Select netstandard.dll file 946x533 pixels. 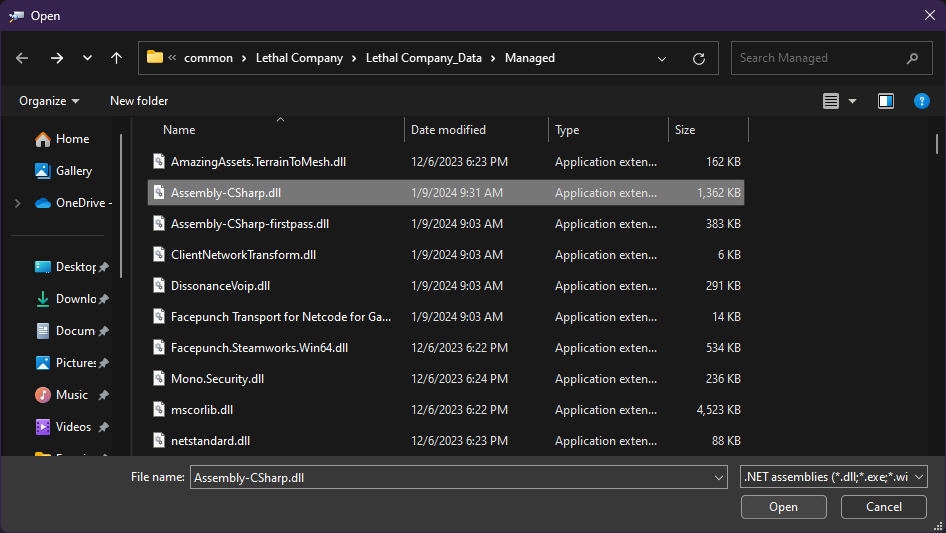coord(446,441)
